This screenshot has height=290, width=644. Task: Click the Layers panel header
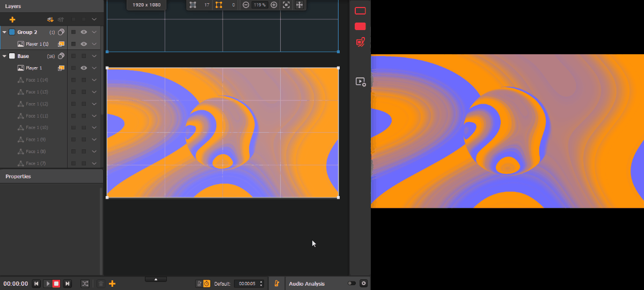[x=52, y=6]
